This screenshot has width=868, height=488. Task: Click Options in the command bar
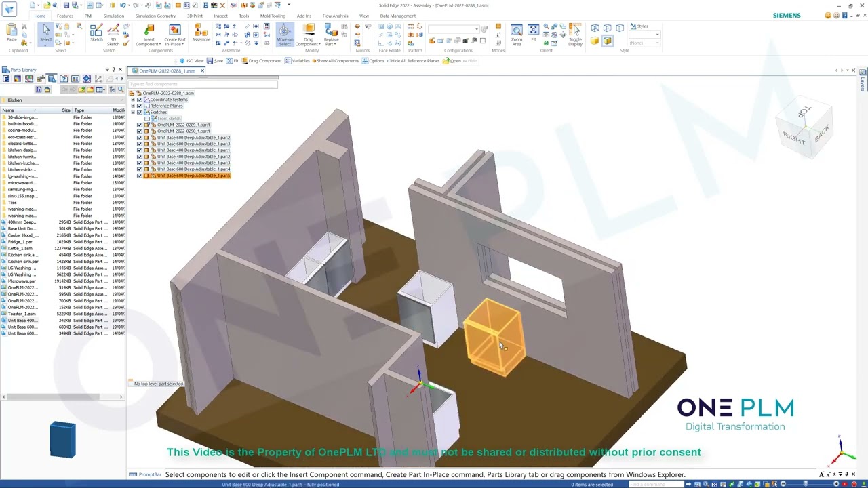[374, 61]
